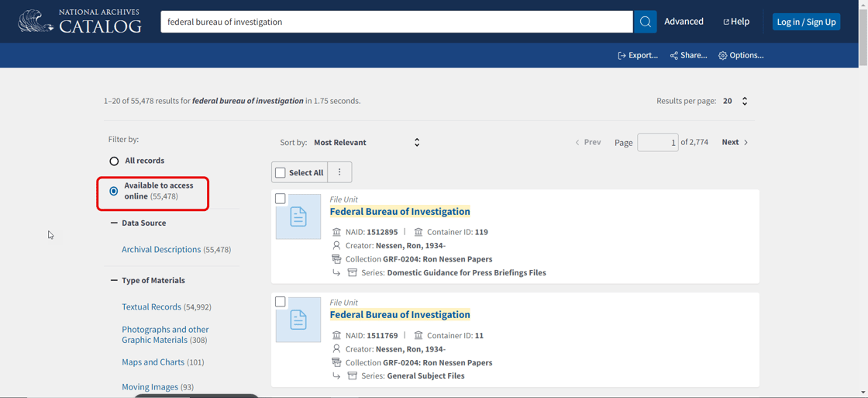The height and width of the screenshot is (398, 868).
Task: Click the page number input field
Action: [x=658, y=143]
